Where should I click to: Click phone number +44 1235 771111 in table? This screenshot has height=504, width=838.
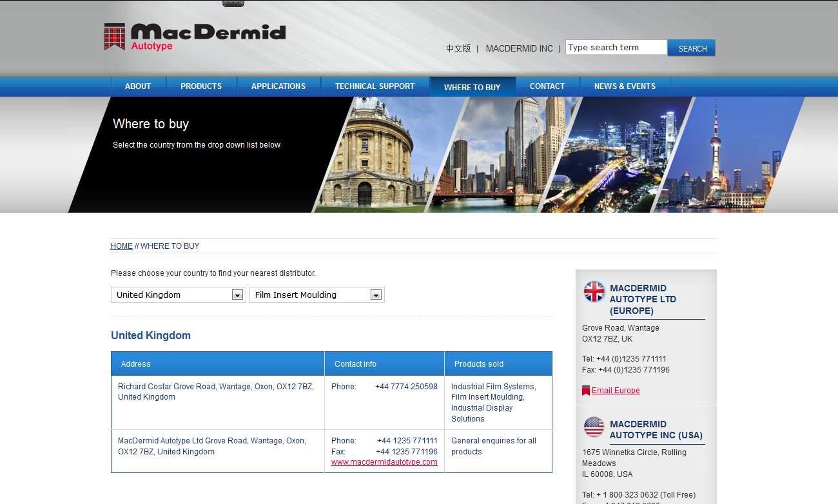coord(407,441)
